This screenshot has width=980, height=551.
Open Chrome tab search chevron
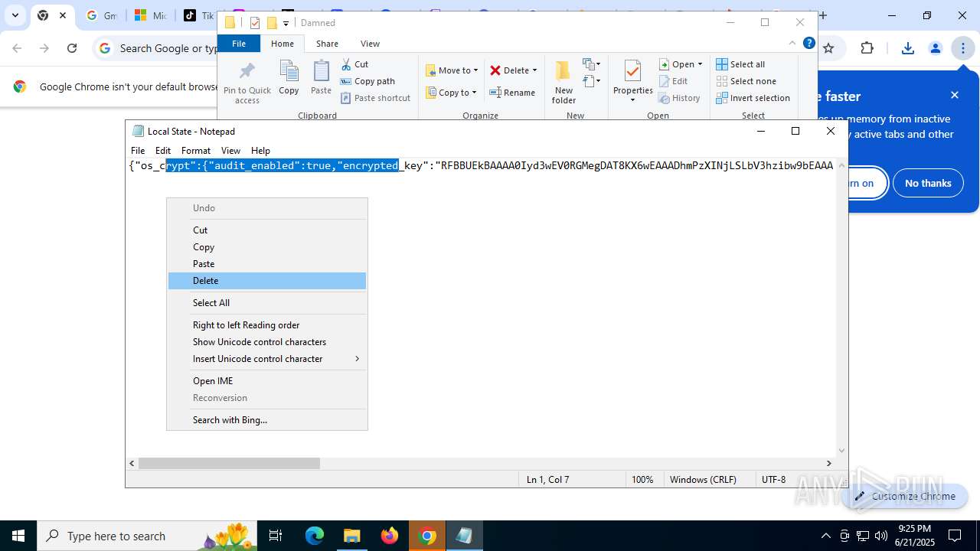(x=15, y=15)
